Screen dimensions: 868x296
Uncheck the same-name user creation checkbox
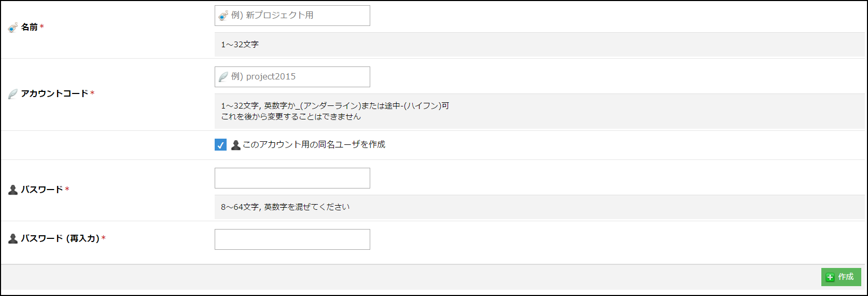220,145
